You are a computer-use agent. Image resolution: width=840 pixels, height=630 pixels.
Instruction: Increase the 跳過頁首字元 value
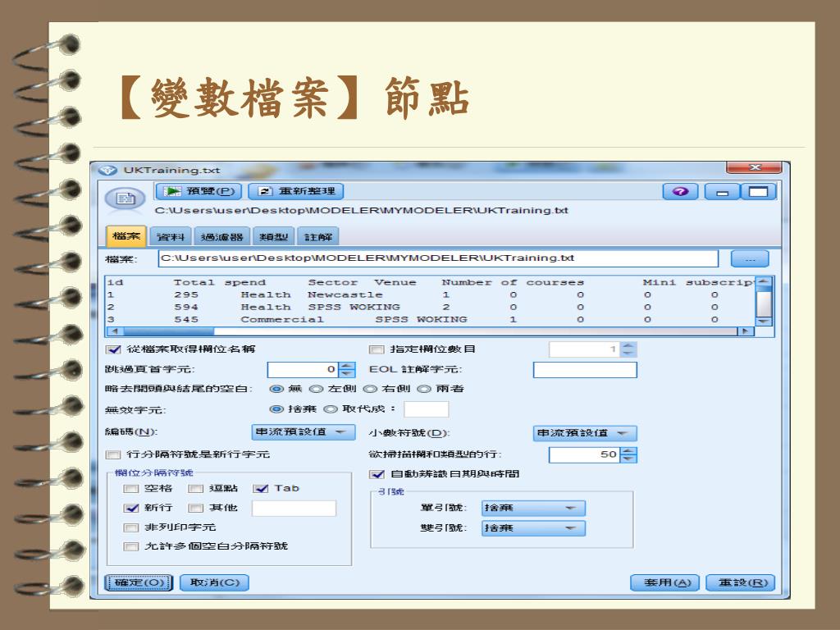click(348, 366)
